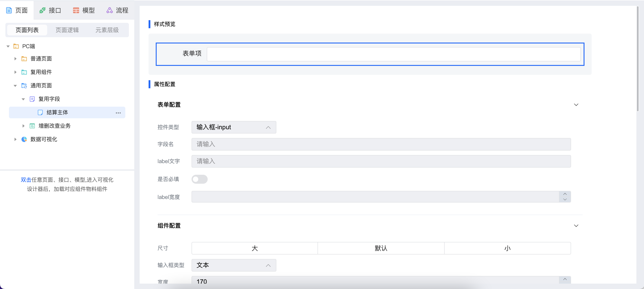Click the 流程 tab flow icon
This screenshot has height=289, width=644.
pyautogui.click(x=109, y=10)
